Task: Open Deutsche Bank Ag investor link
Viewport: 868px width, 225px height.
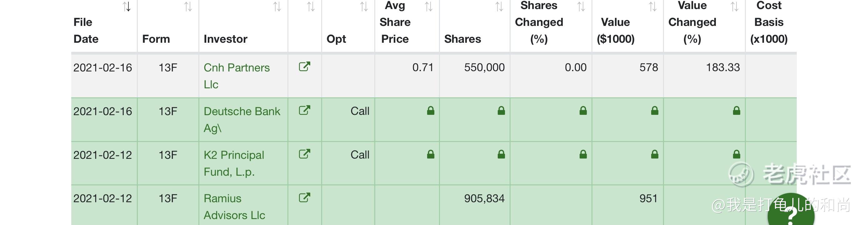Action: point(242,120)
